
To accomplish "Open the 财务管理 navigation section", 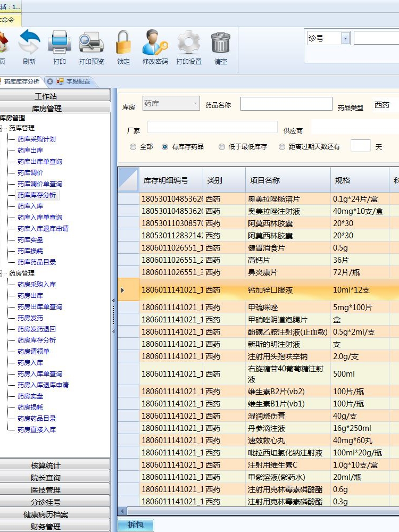I will [x=55, y=526].
